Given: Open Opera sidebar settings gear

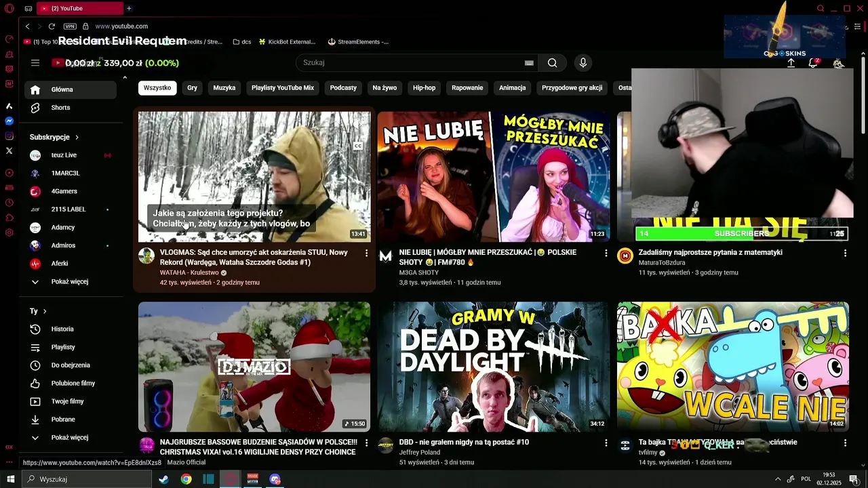Looking at the screenshot, I should [9, 232].
